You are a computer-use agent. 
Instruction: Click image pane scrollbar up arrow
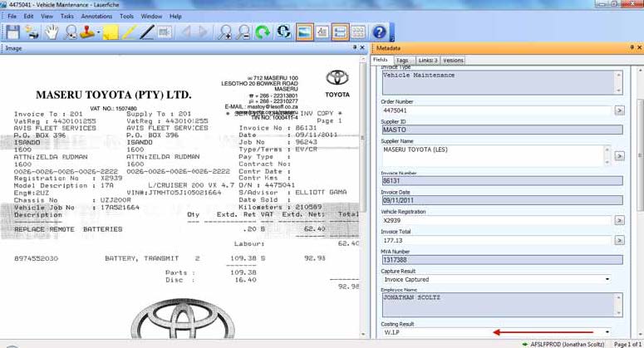[363, 59]
